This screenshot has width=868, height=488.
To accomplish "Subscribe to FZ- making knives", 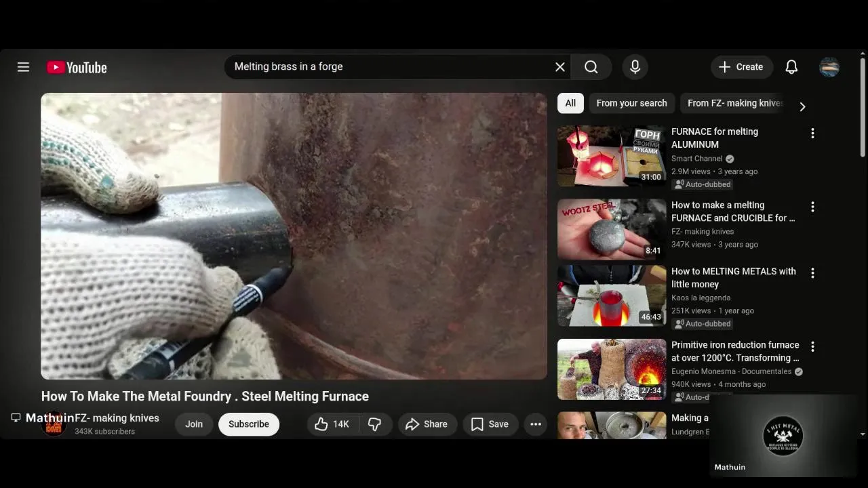I will coord(249,424).
